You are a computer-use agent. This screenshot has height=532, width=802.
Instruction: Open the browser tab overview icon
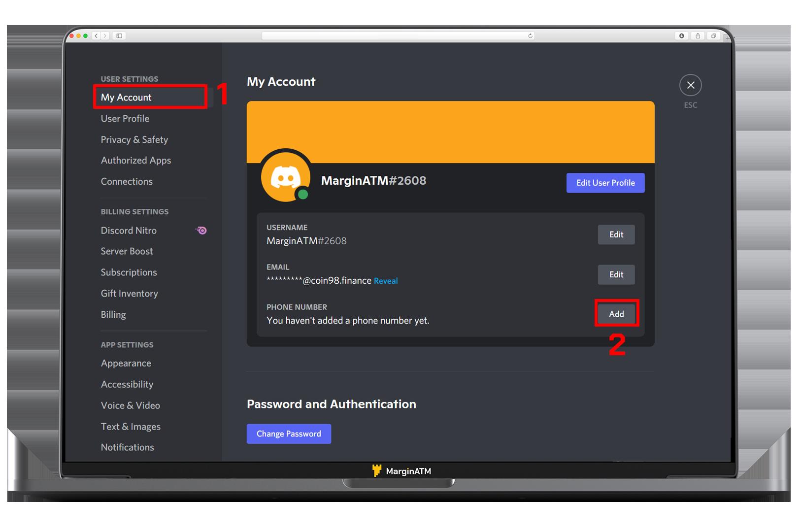point(713,36)
